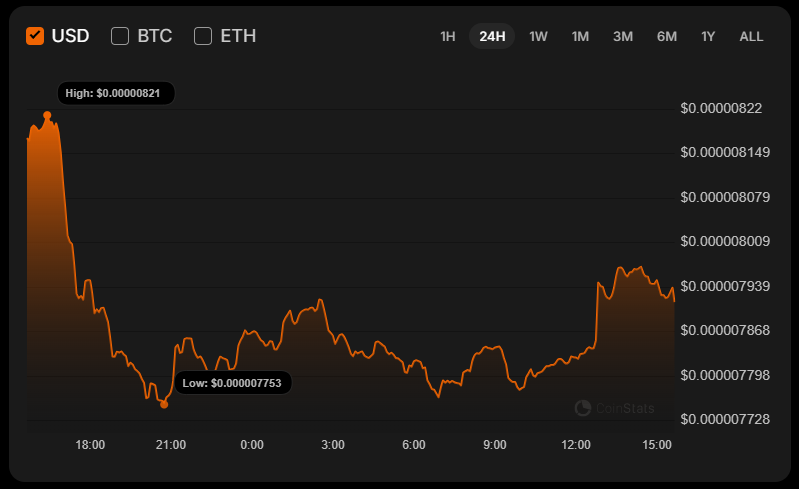
Task: Click the high price marker dot
Action: point(47,116)
